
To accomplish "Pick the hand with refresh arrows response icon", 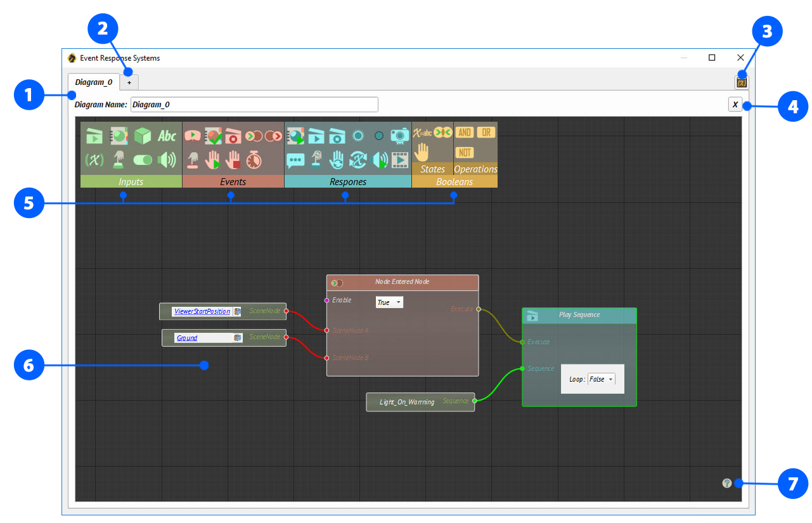I will click(337, 160).
